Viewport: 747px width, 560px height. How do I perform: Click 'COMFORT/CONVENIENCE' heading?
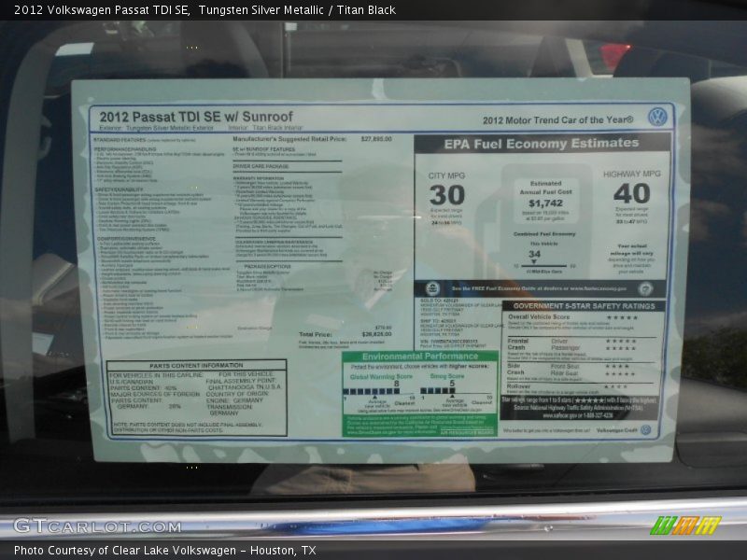[126, 239]
